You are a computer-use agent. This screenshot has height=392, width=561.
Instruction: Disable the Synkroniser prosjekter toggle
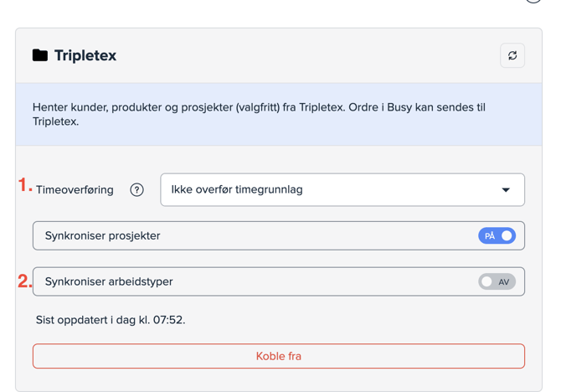pyautogui.click(x=497, y=236)
